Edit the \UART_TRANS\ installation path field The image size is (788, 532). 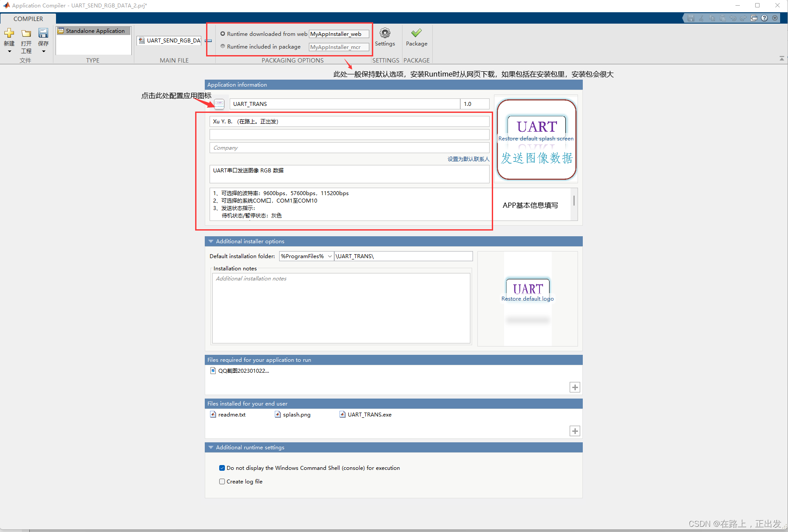tap(403, 256)
